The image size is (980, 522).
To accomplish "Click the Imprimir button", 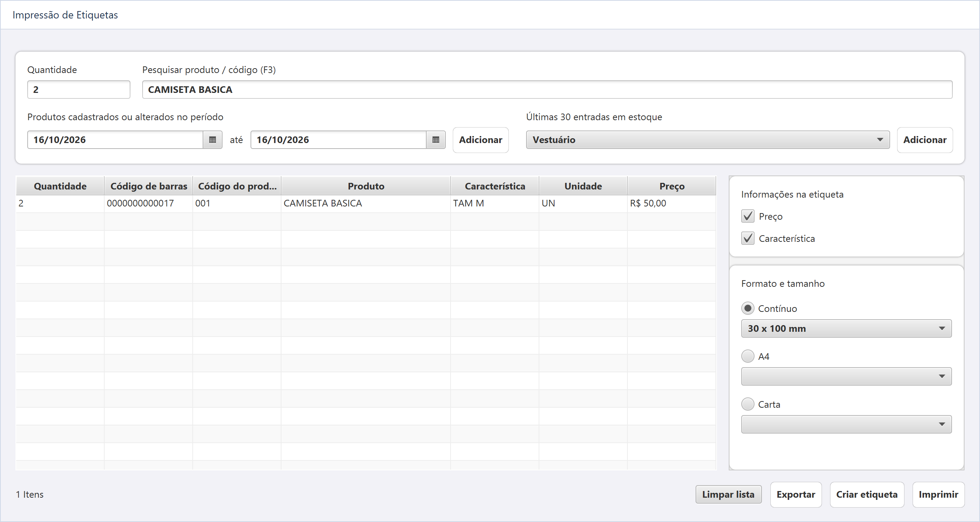I will (938, 494).
